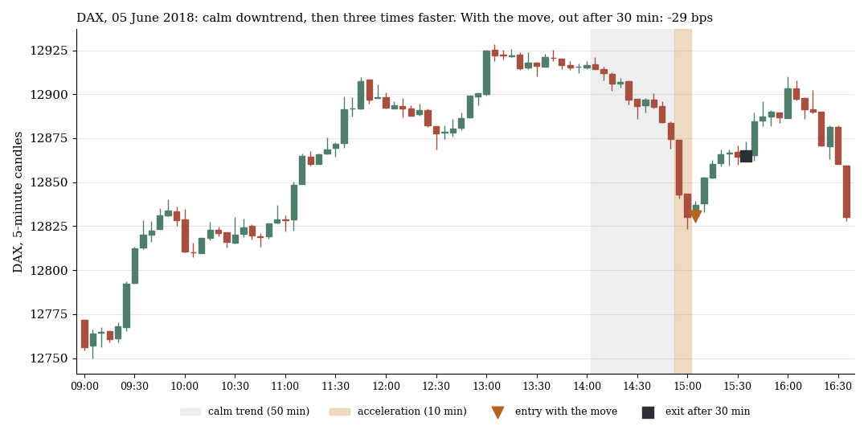Click the orange acceleration legend swatch
The width and height of the screenshot is (868, 434).
(x=340, y=411)
